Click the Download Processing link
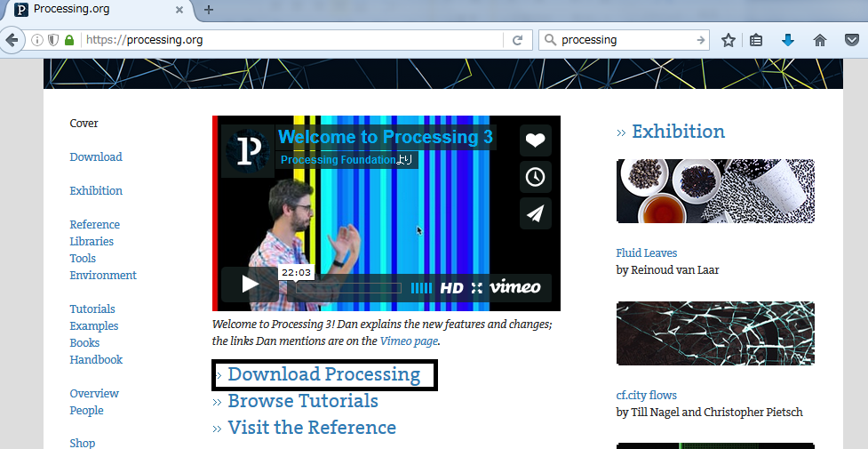The width and height of the screenshot is (868, 449). (x=324, y=374)
